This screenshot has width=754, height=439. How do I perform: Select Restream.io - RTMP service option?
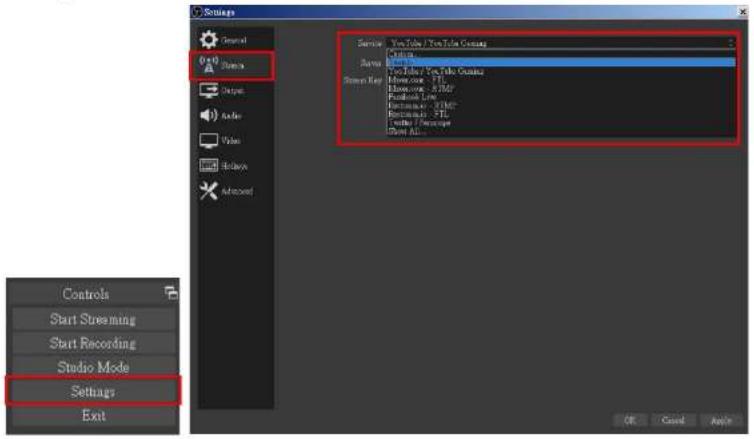561,105
